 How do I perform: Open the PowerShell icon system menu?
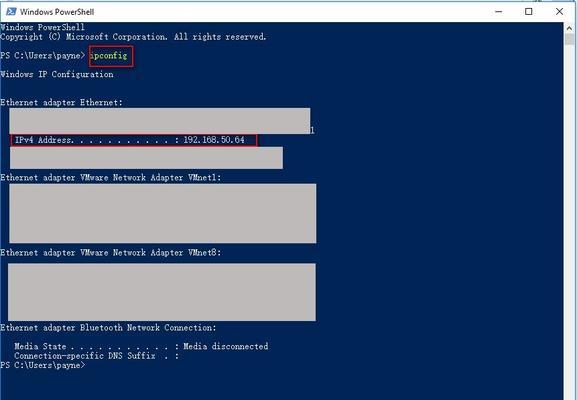tap(11, 11)
